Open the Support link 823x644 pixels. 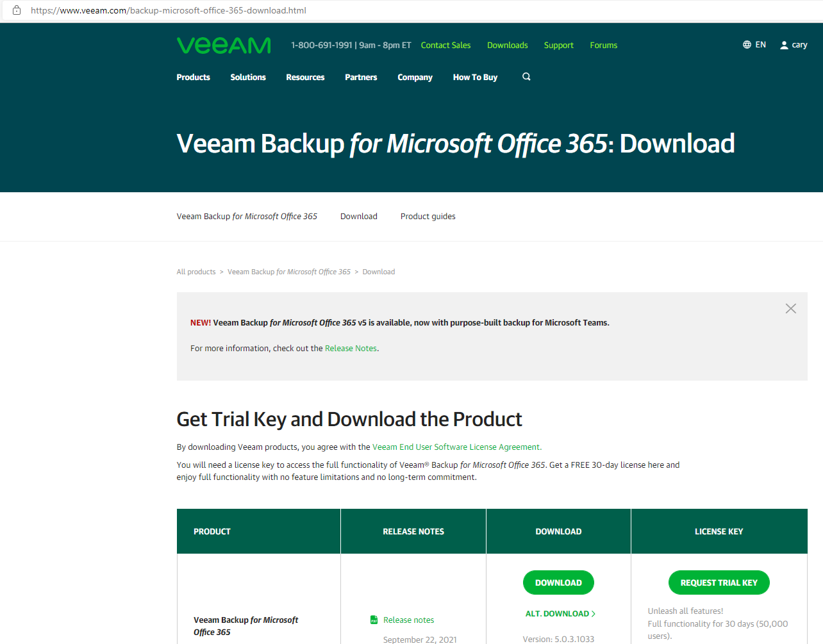[559, 45]
